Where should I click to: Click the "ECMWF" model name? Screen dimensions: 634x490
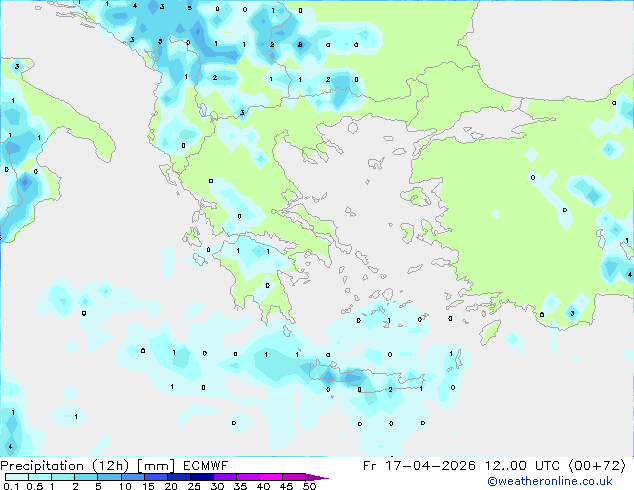point(205,466)
